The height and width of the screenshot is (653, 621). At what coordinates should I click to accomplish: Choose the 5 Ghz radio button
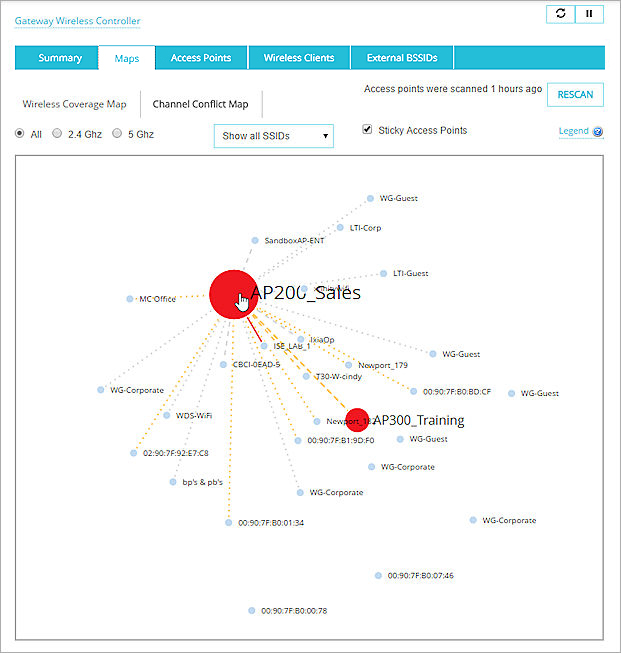pos(117,133)
